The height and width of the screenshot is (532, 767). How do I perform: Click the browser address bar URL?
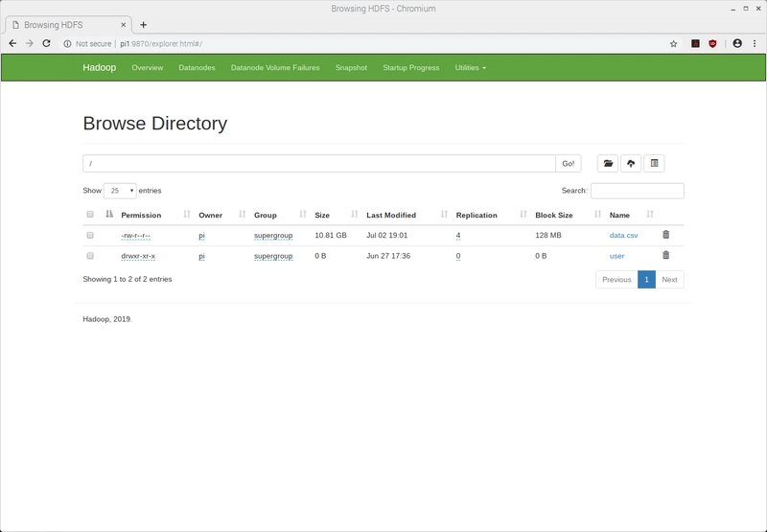pos(161,43)
